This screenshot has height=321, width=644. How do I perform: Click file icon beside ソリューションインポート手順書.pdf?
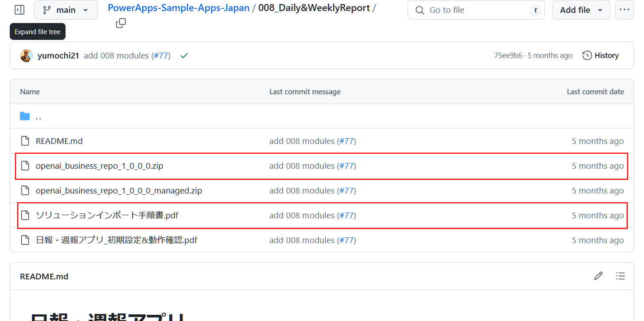(25, 216)
